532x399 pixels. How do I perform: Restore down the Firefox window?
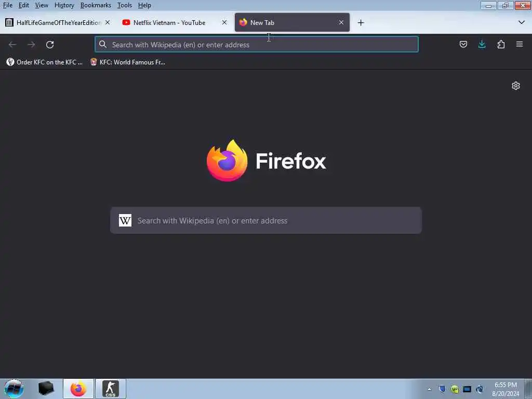tap(505, 5)
